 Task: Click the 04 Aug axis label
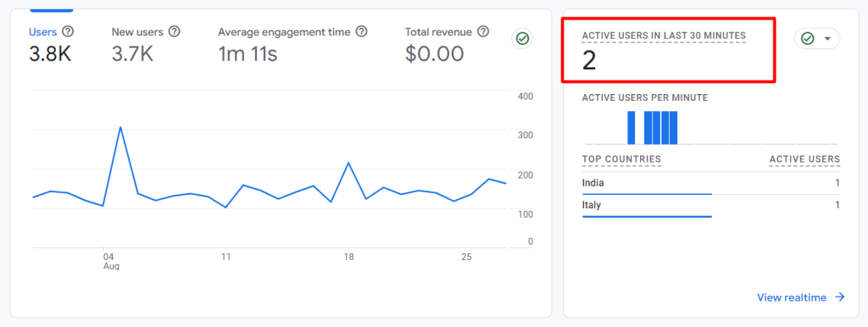(x=111, y=261)
